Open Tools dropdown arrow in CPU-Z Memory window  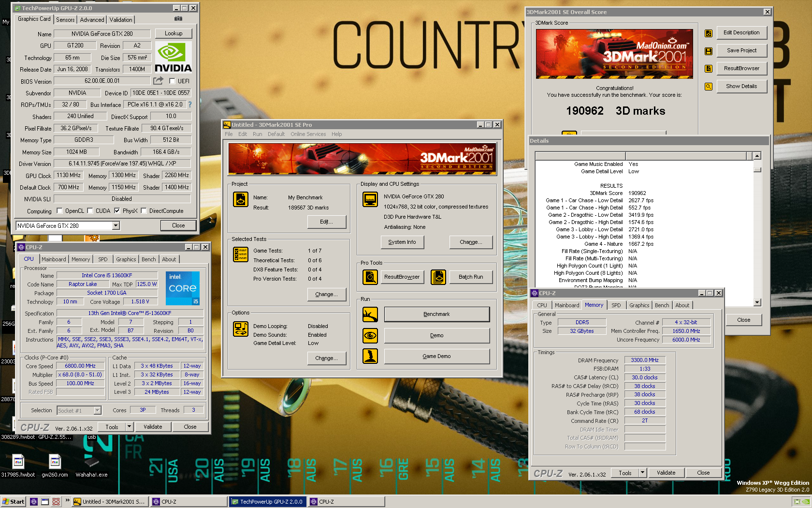point(642,473)
